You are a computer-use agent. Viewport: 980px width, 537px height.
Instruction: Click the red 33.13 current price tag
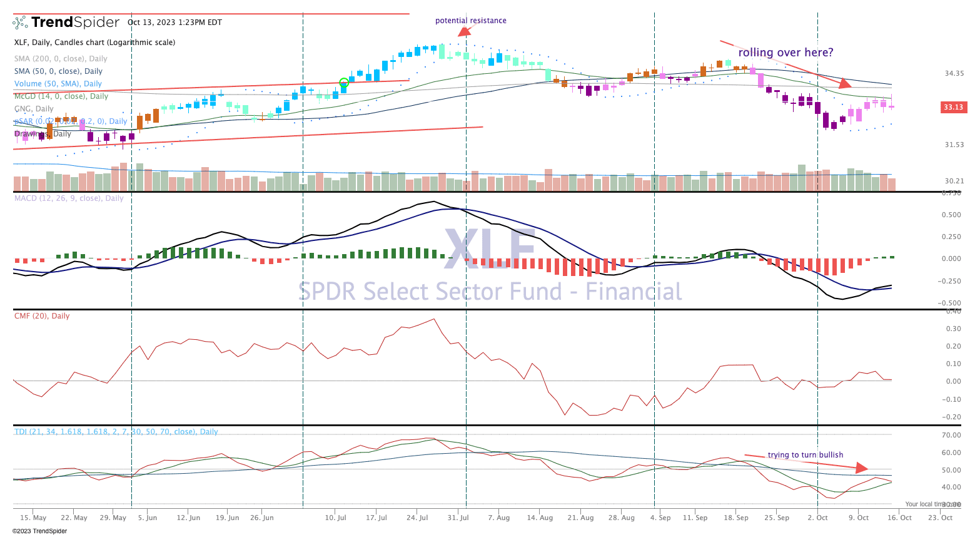coord(953,107)
